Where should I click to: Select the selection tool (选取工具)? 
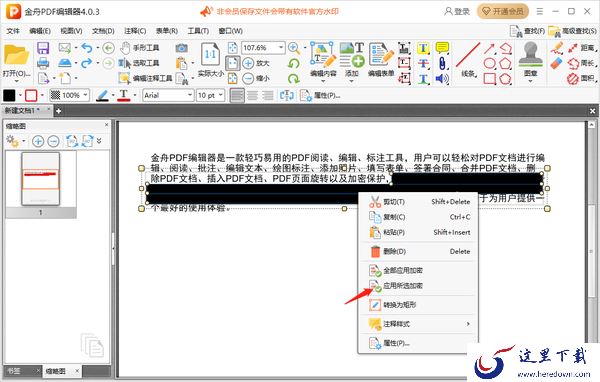(139, 63)
